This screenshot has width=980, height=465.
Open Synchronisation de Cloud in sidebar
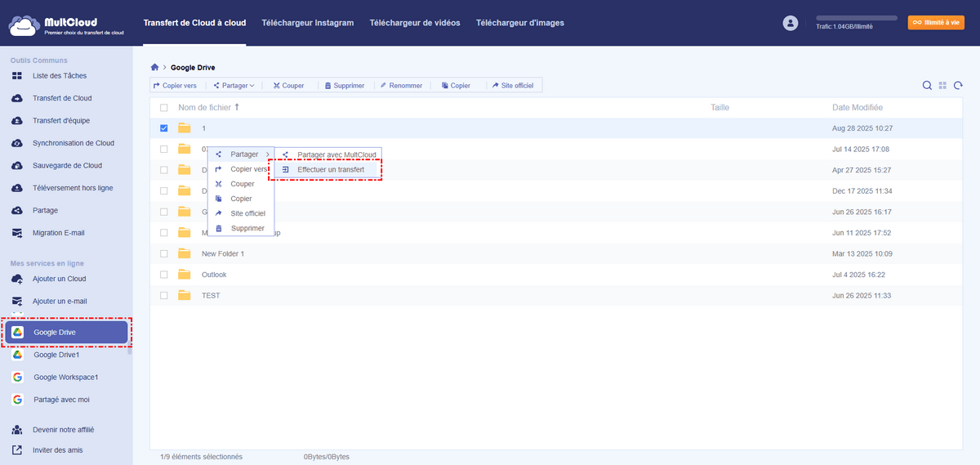73,143
